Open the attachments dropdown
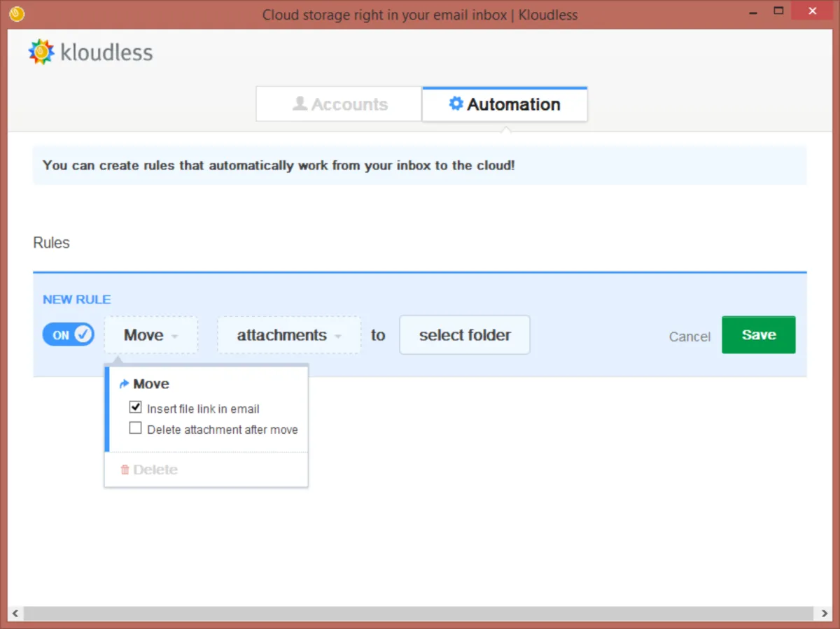The image size is (840, 629). tap(289, 335)
